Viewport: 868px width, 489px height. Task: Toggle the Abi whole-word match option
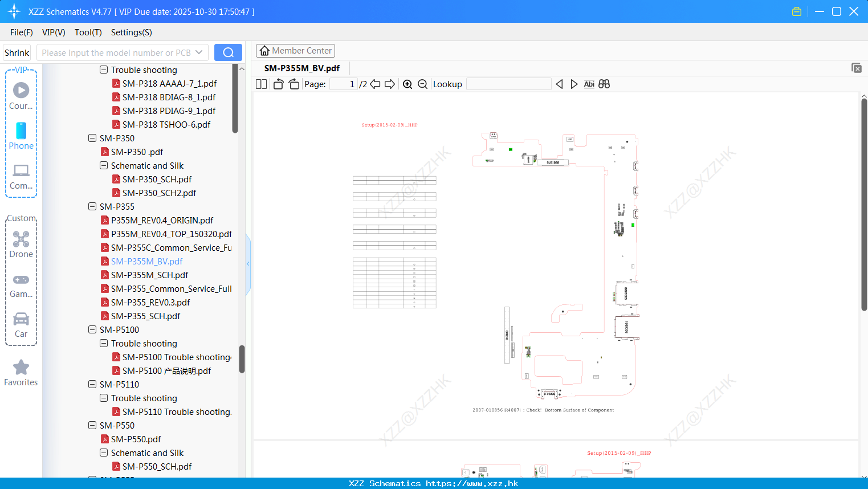pyautogui.click(x=589, y=84)
